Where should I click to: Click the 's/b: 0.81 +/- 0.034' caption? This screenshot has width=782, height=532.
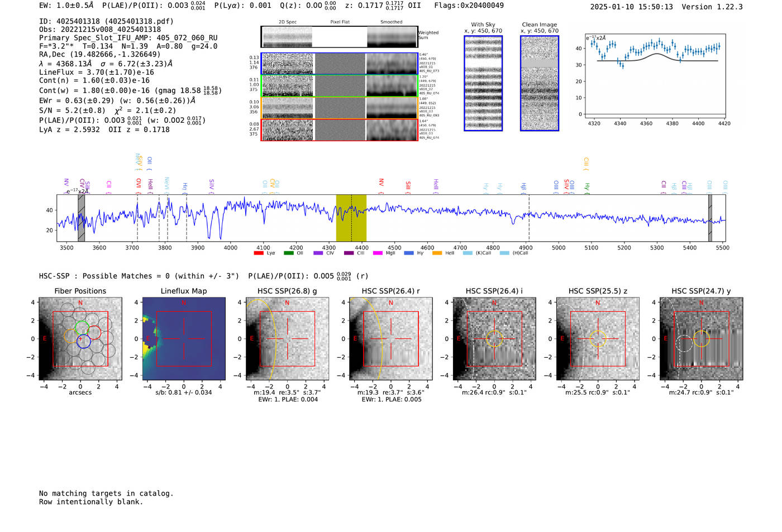(x=184, y=392)
